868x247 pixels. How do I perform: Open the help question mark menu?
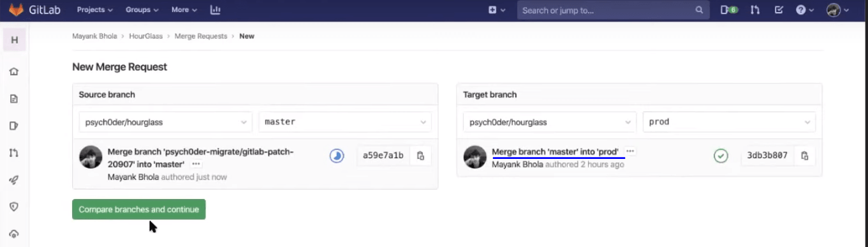(804, 10)
